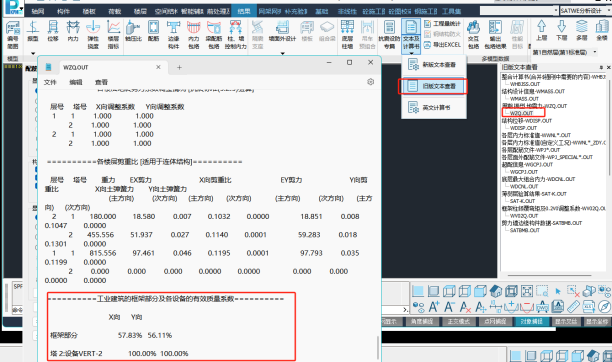Image resolution: width=612 pixels, height=362 pixels.
Task: Close the WZQ.OUT tab
Action: [x=158, y=67]
